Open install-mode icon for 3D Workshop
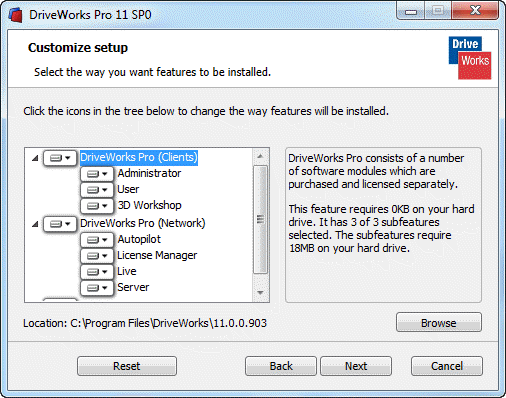Viewport: 506px width, 398px height. pos(97,206)
